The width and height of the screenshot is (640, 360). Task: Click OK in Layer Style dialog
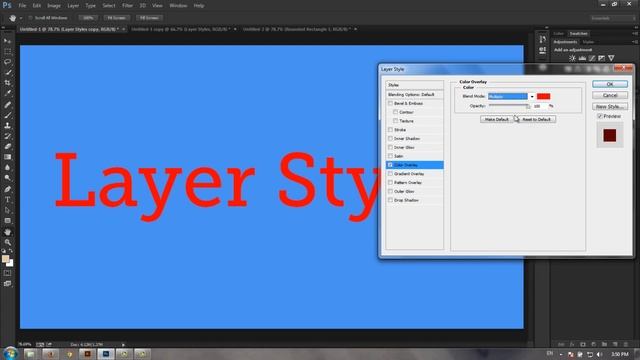[x=610, y=84]
